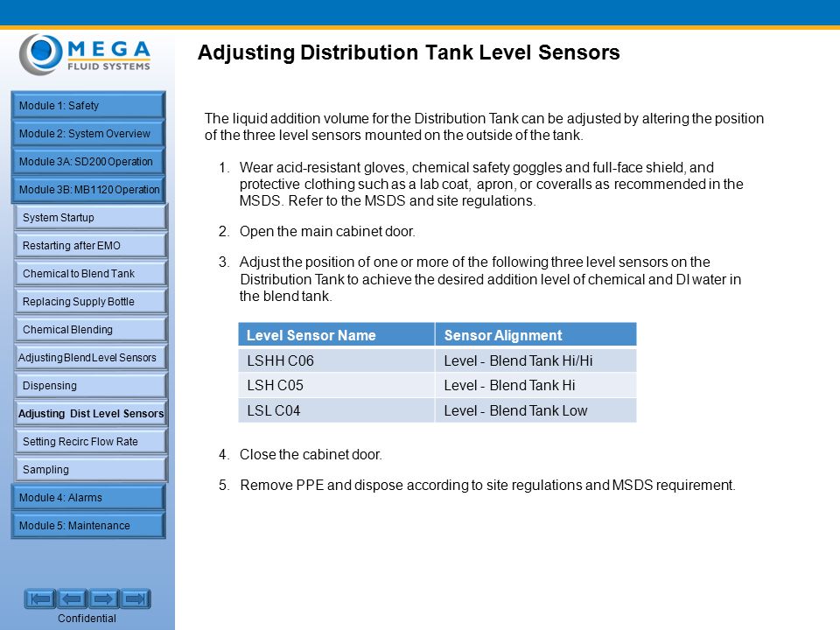The height and width of the screenshot is (630, 840).
Task: Open Chemical to Blend Tank section
Action: [90, 274]
